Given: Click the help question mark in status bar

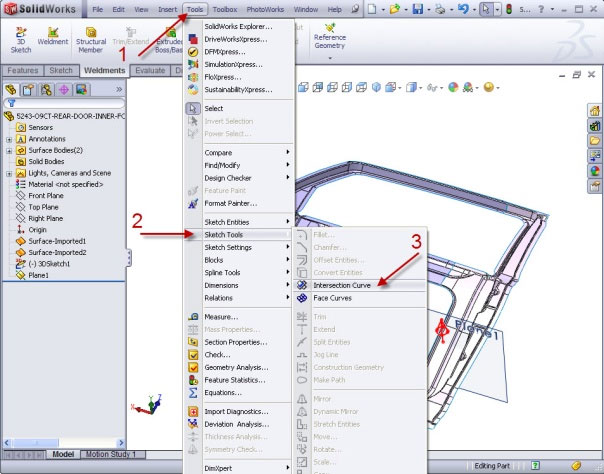Looking at the screenshot, I should point(535,466).
